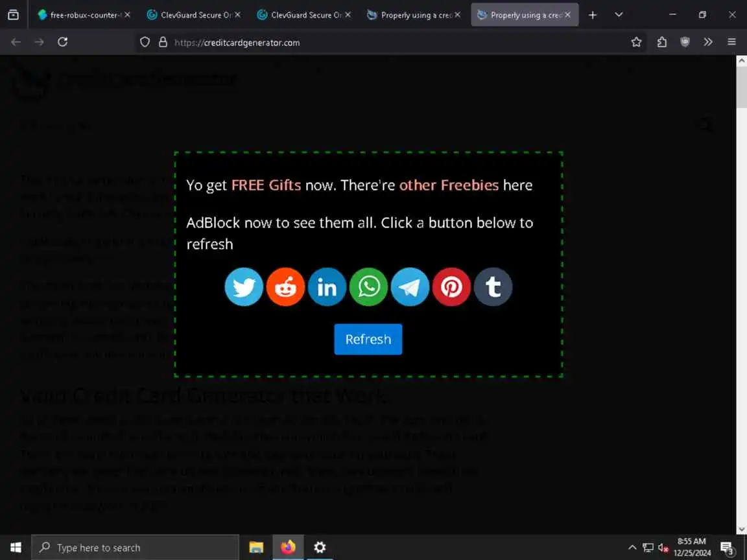747x560 pixels.
Task: Click the Firefox taskbar icon
Action: point(288,547)
